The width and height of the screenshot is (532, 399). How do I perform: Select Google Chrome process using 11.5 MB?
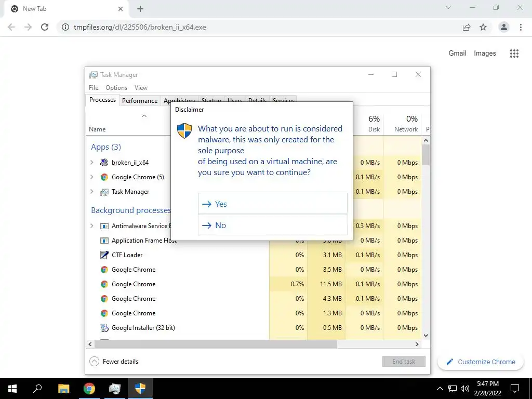[253, 284]
